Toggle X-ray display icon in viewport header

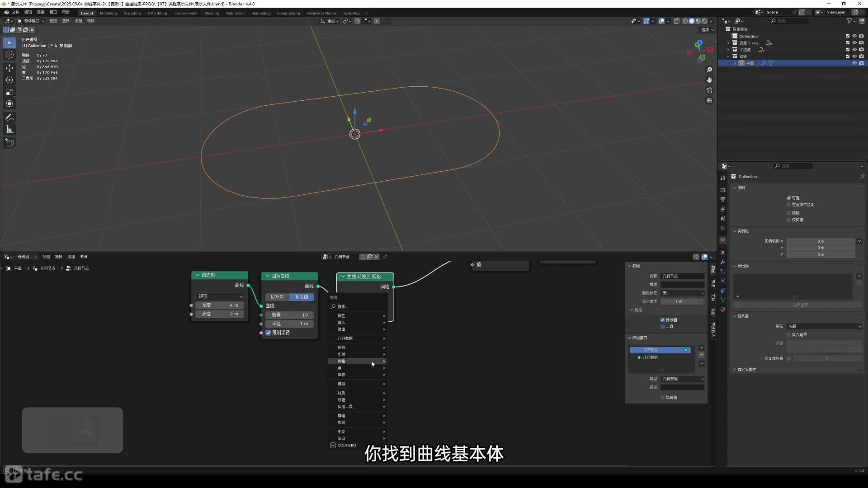tap(676, 21)
